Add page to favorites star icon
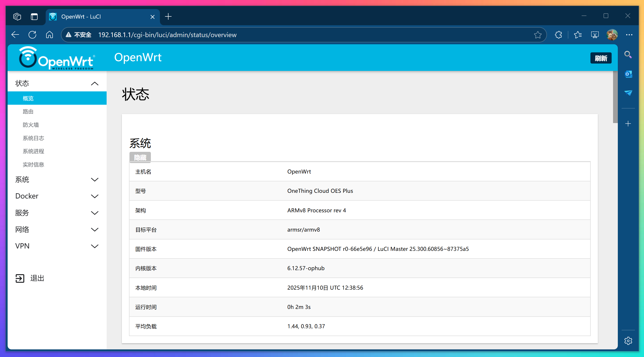This screenshot has height=357, width=644. click(538, 35)
